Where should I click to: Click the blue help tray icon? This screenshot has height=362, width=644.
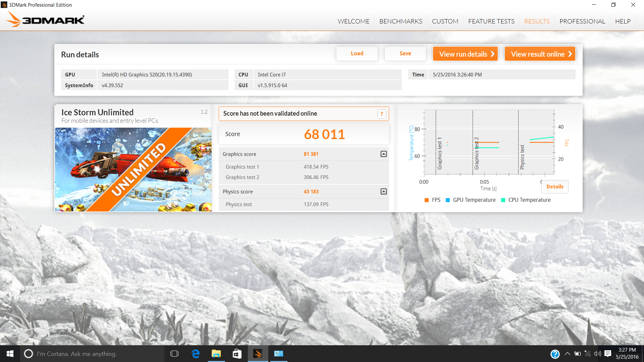click(x=555, y=354)
